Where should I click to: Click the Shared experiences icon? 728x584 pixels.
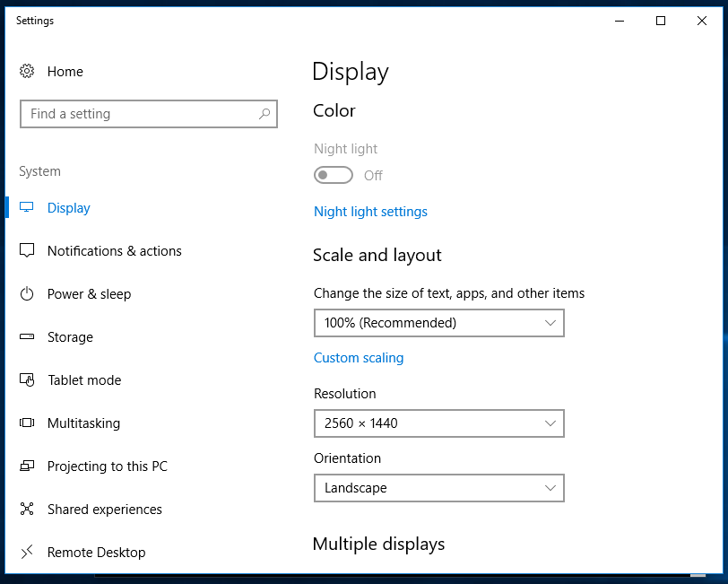27,510
